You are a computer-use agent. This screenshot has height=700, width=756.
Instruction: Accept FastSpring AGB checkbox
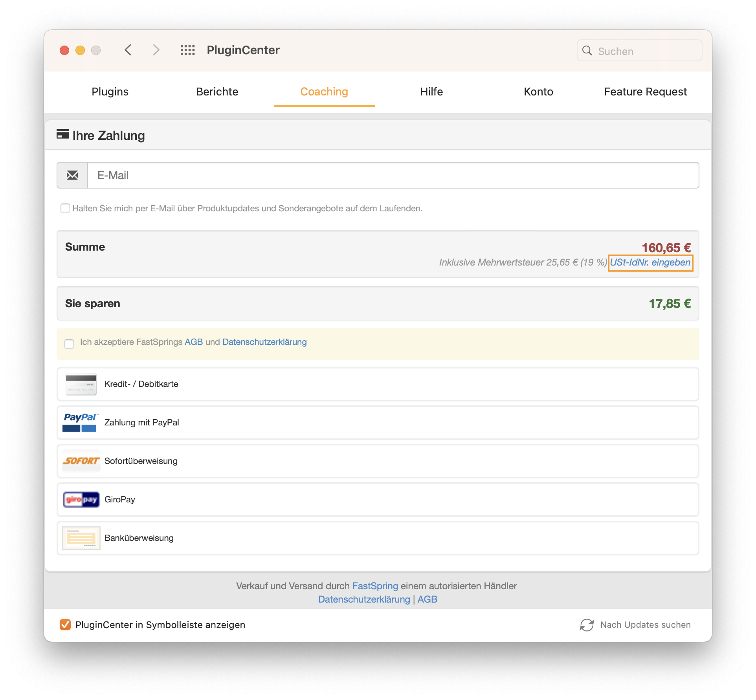pyautogui.click(x=69, y=344)
